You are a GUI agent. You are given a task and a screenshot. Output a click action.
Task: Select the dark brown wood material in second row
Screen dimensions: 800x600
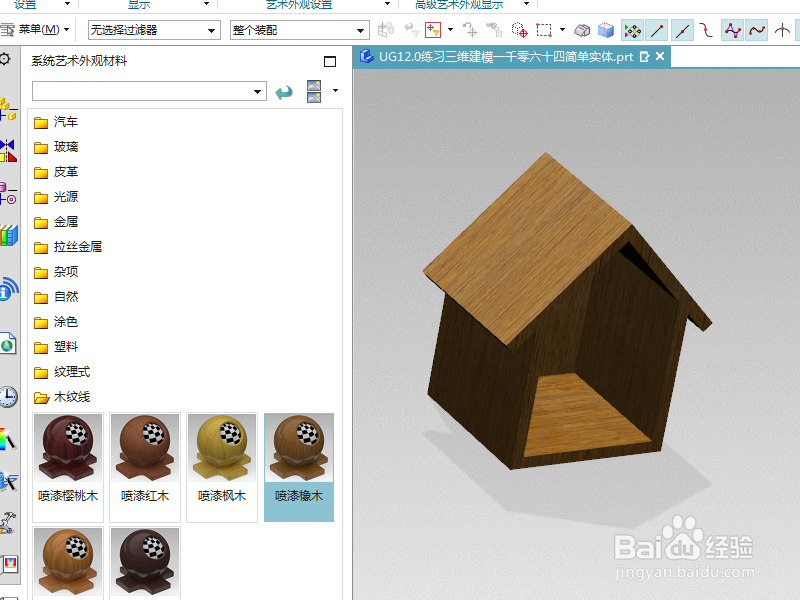click(x=145, y=563)
